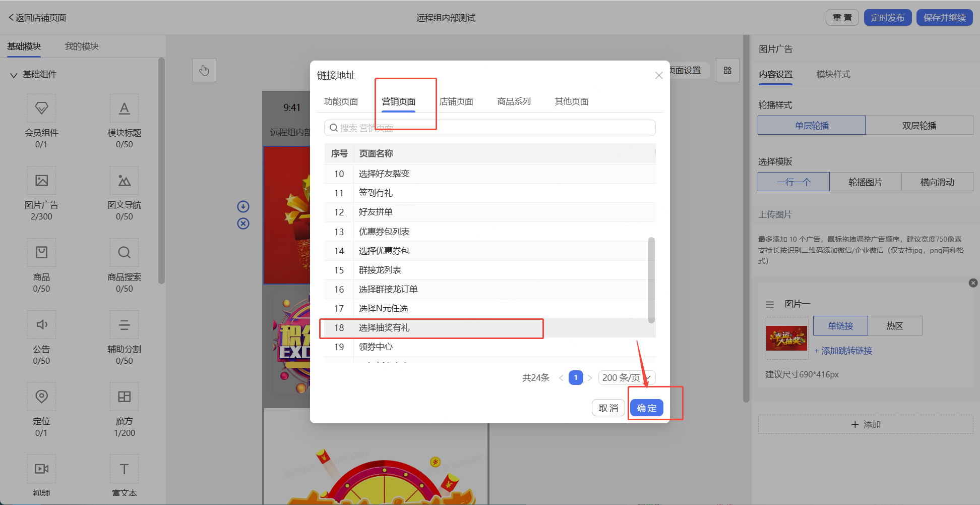Select row 19 领券中心
This screenshot has height=505, width=980.
click(490, 347)
